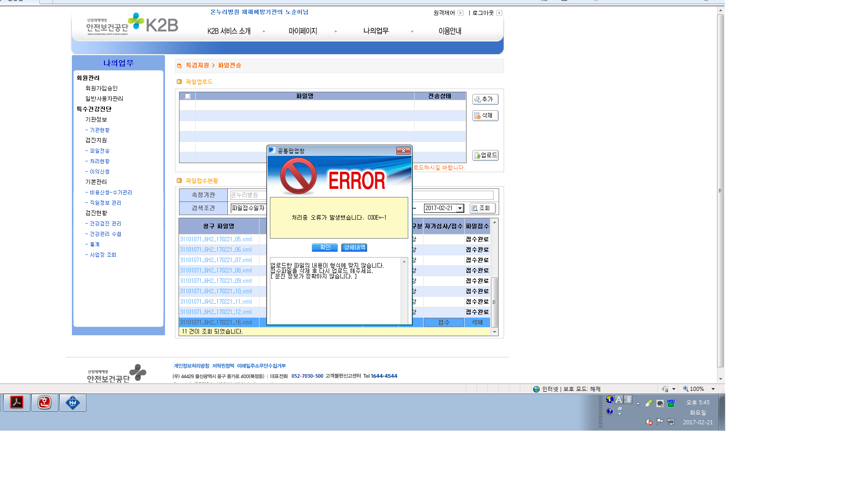Viewport: 868px width, 488px height.
Task: Open the zoom level 100% dropdown
Action: tap(713, 389)
